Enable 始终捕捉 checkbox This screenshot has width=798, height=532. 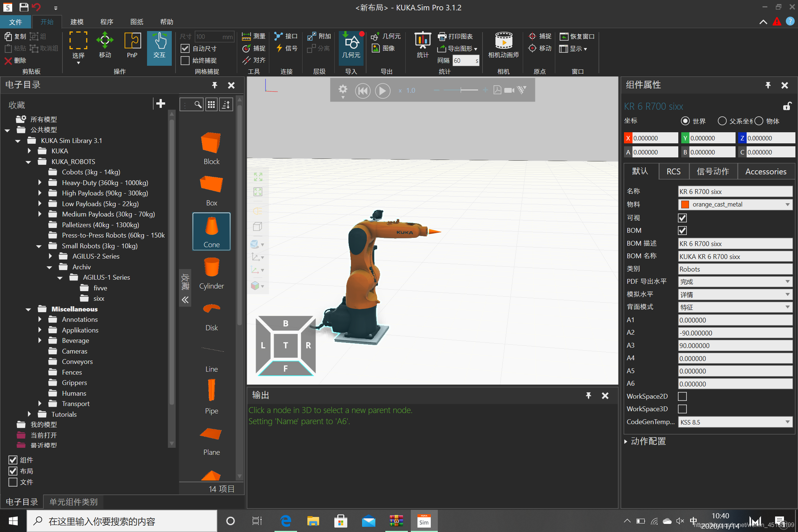[185, 60]
